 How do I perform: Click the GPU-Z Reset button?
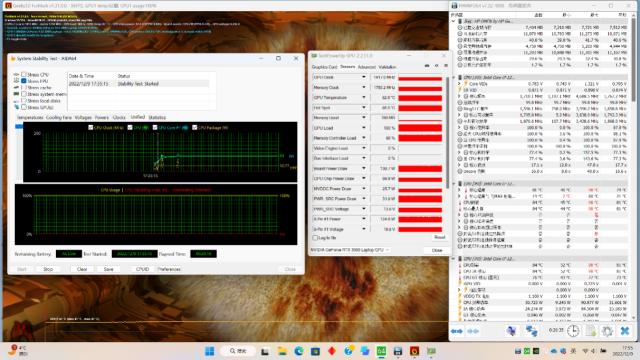click(x=439, y=237)
